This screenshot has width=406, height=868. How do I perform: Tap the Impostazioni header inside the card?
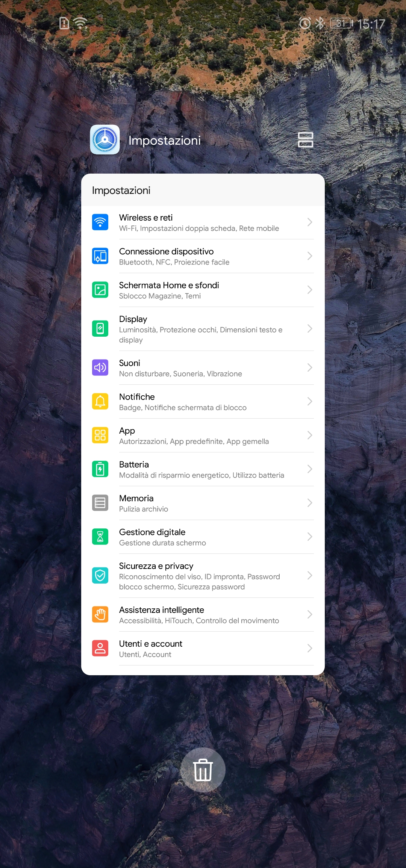pos(121,191)
